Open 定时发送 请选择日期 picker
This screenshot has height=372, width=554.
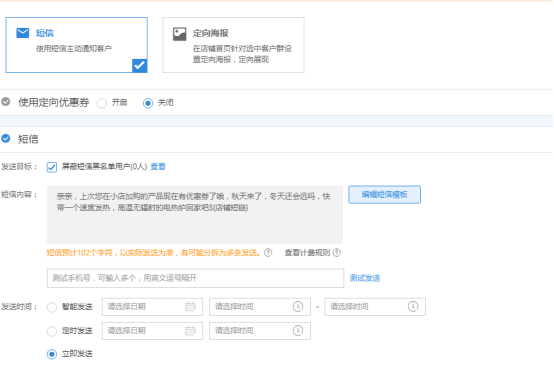(152, 331)
